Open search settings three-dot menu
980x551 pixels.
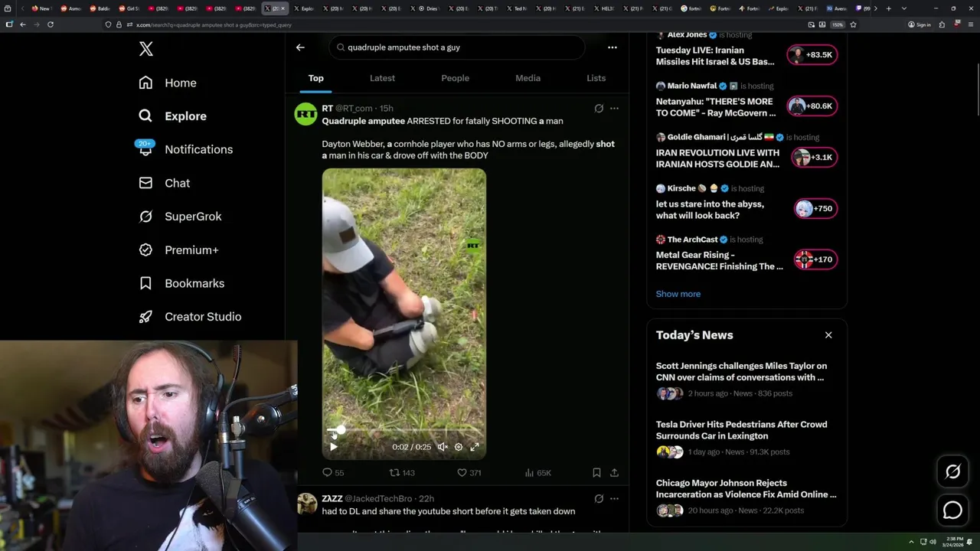(x=612, y=47)
